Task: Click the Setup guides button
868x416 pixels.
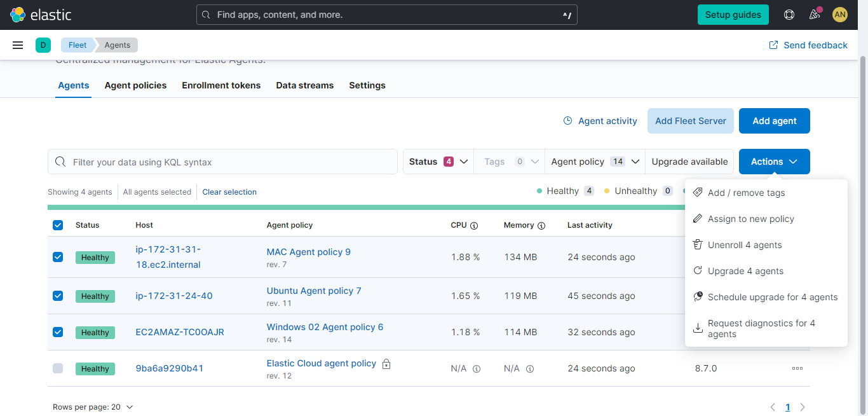Action: click(733, 15)
